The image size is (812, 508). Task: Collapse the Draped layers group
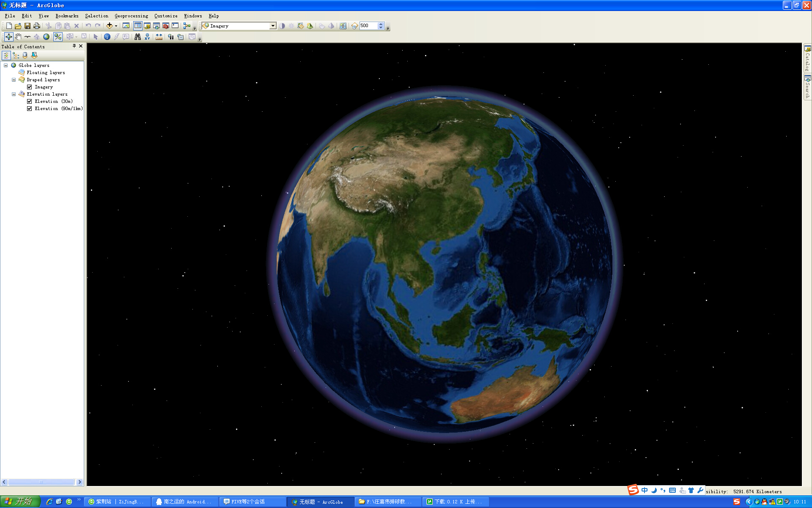click(14, 80)
